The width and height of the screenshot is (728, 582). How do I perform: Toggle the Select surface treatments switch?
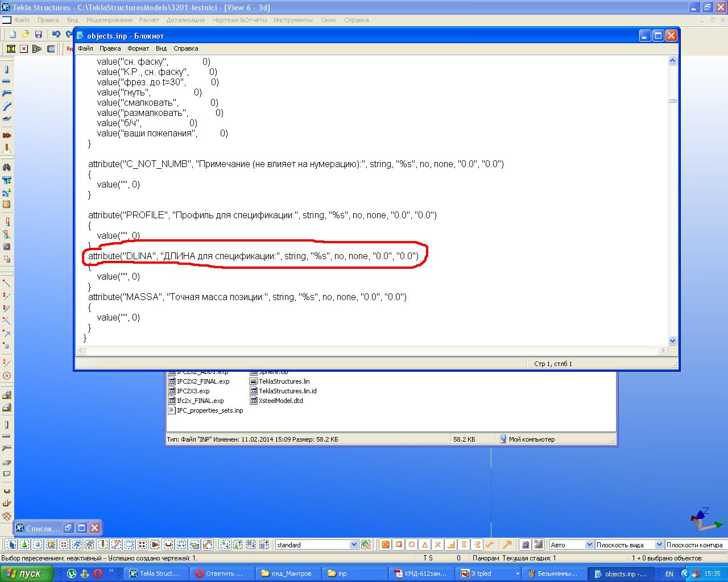tap(51, 544)
